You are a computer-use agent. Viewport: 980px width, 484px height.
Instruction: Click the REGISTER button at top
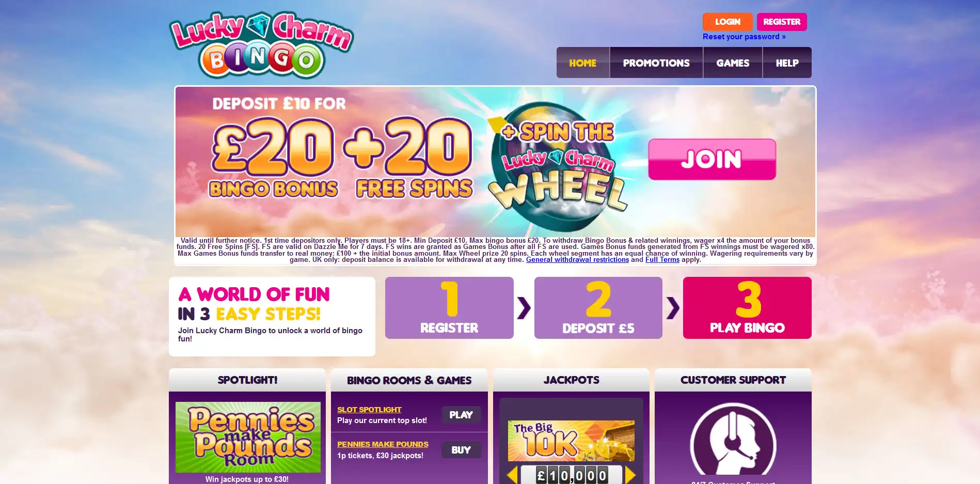[782, 22]
